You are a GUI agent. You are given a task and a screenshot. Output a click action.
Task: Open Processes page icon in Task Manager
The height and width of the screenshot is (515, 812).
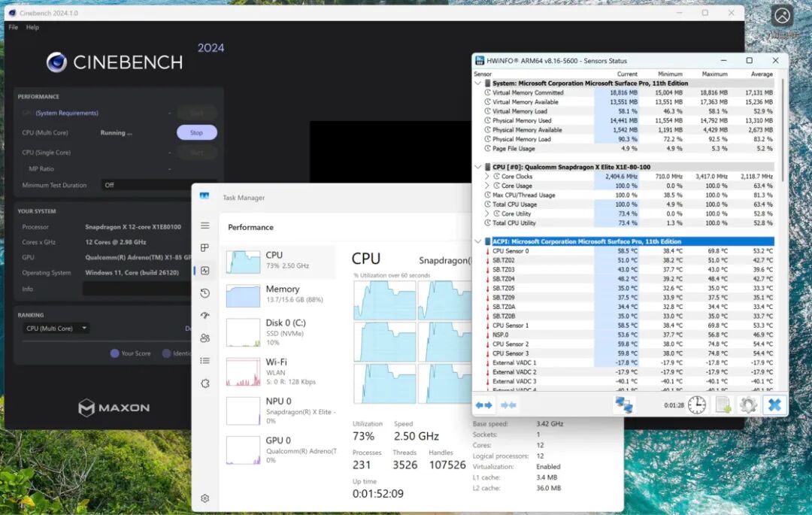205,248
